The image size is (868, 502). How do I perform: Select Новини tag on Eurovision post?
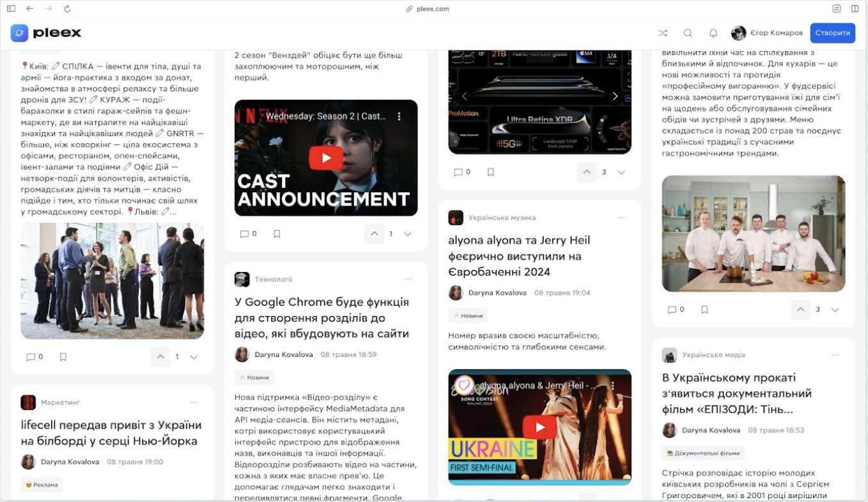coord(468,316)
